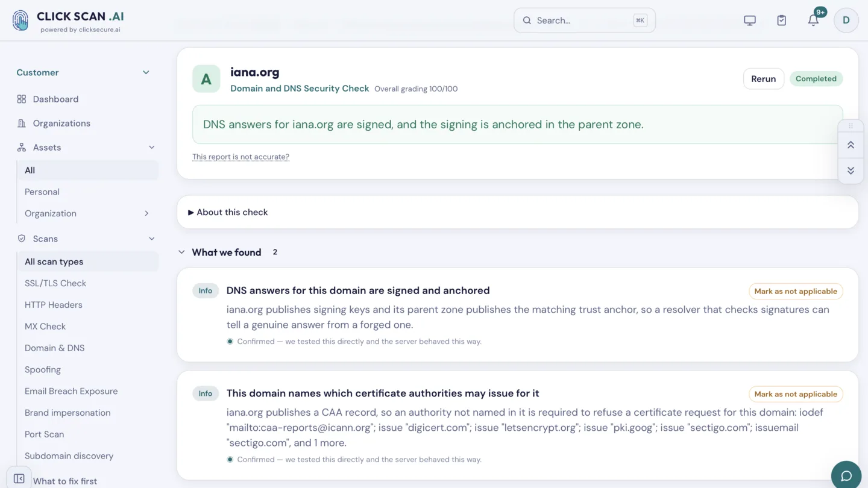
Task: Click the green DNS answers summary banner
Action: (517, 125)
